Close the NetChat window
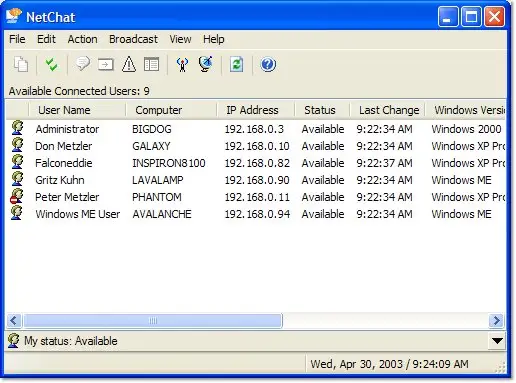Image resolution: width=516 pixels, height=383 pixels. pos(494,16)
